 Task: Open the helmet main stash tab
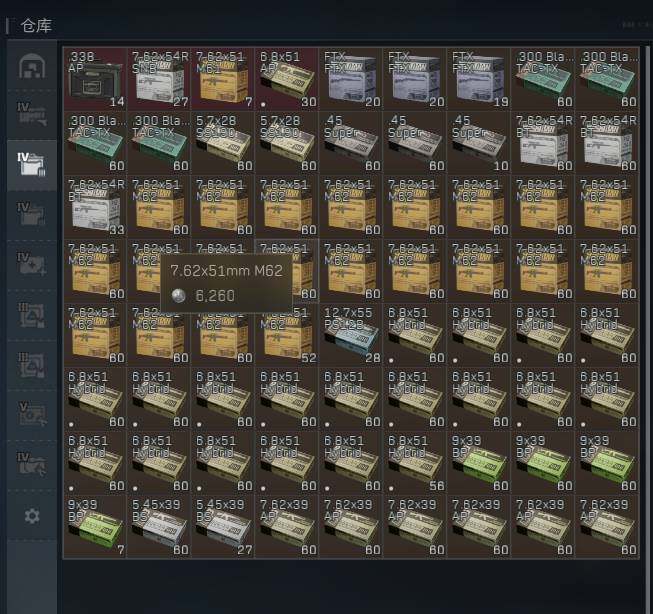click(32, 67)
